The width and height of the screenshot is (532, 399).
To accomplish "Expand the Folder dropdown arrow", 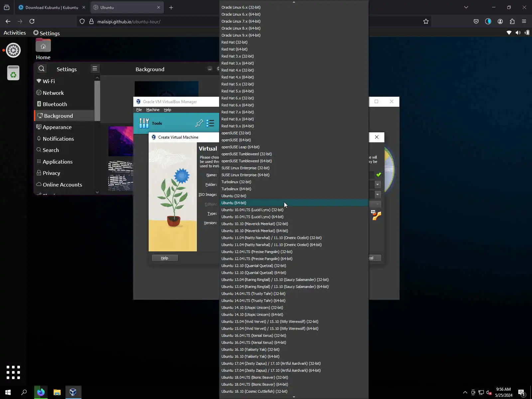I will (x=377, y=185).
